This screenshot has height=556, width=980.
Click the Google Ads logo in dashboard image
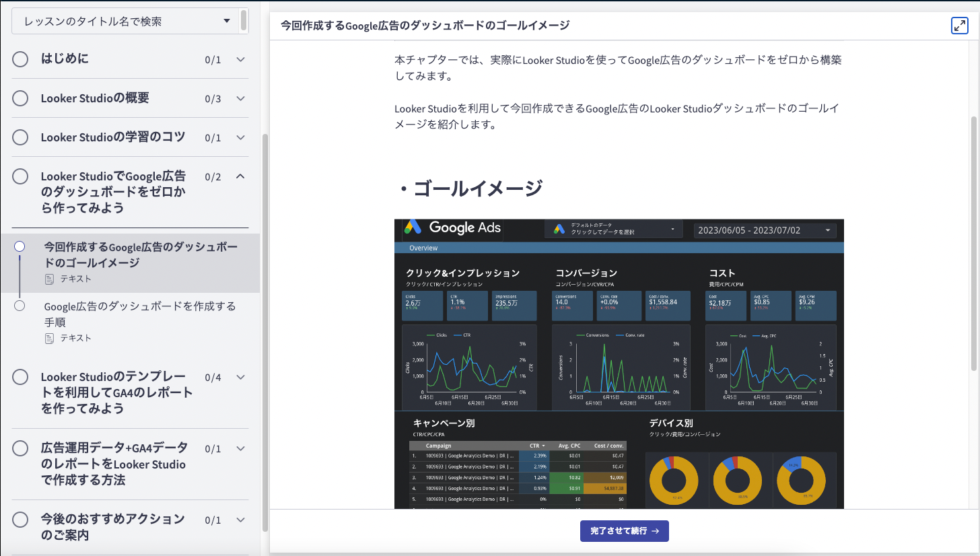pos(452,228)
